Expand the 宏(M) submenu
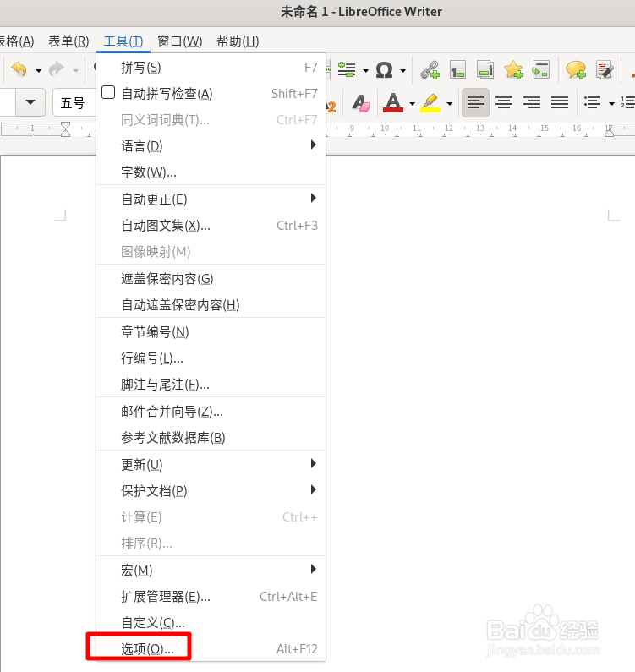 tap(211, 571)
